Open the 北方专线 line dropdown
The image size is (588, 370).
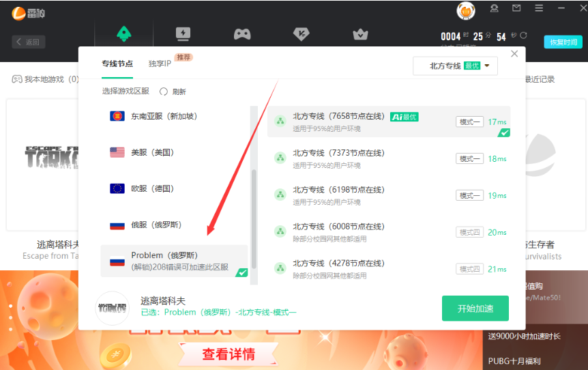pyautogui.click(x=455, y=66)
